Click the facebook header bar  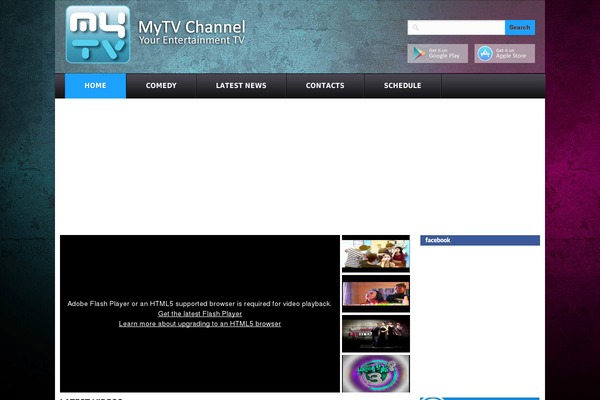click(x=480, y=240)
